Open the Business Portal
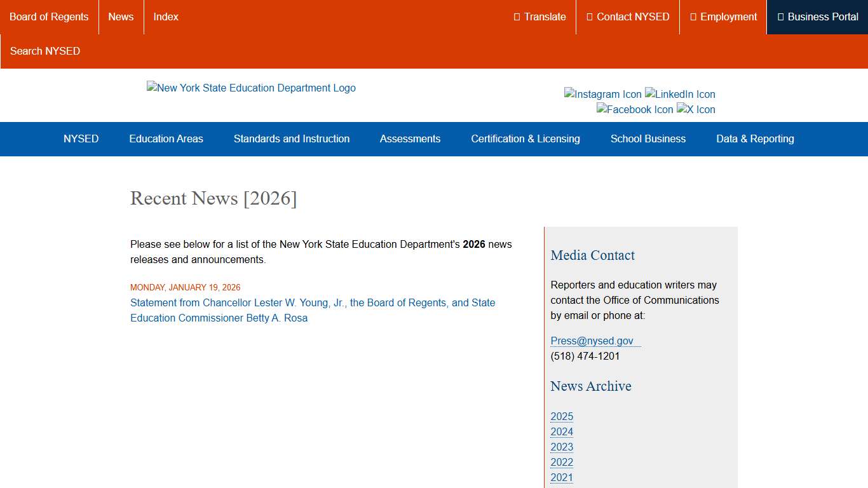 817,17
